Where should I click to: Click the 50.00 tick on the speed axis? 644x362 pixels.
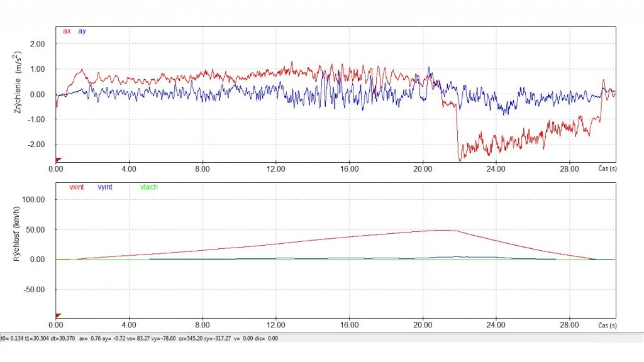point(35,230)
